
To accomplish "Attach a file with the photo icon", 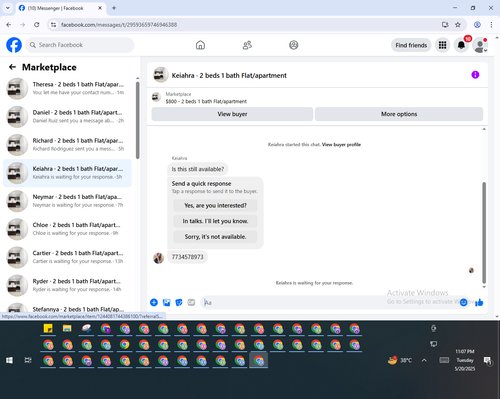I will click(166, 302).
